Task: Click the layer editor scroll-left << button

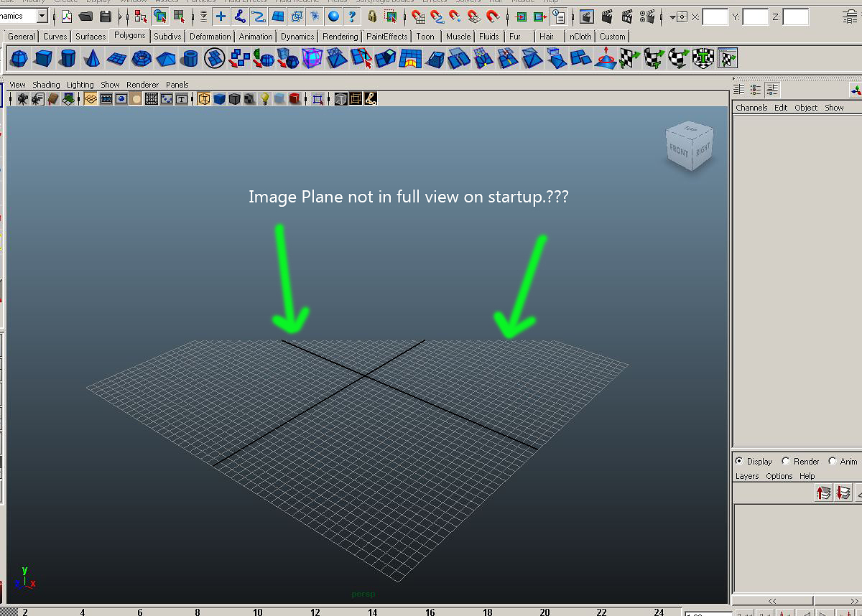Action: coord(772,601)
